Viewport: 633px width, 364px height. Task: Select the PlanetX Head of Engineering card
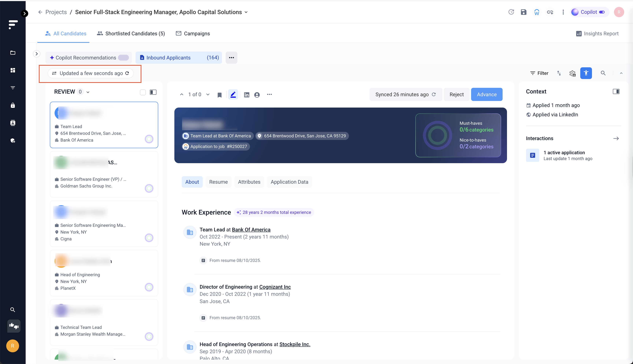(104, 273)
